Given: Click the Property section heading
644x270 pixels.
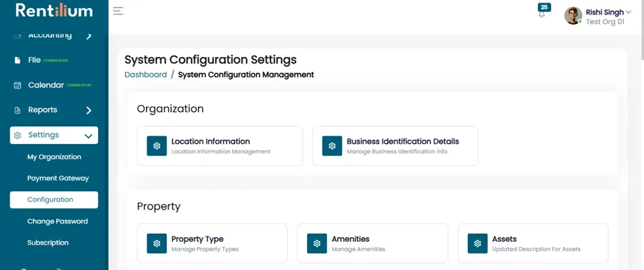Looking at the screenshot, I should click(158, 206).
